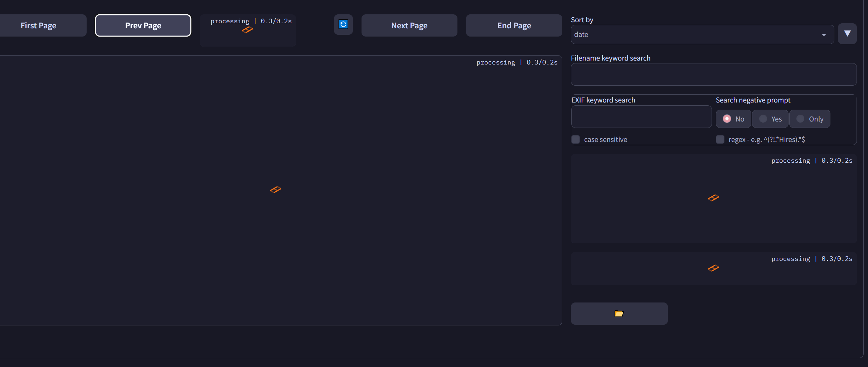This screenshot has width=868, height=367.
Task: Click the spinner in the lower right preview panel
Action: coord(713,268)
